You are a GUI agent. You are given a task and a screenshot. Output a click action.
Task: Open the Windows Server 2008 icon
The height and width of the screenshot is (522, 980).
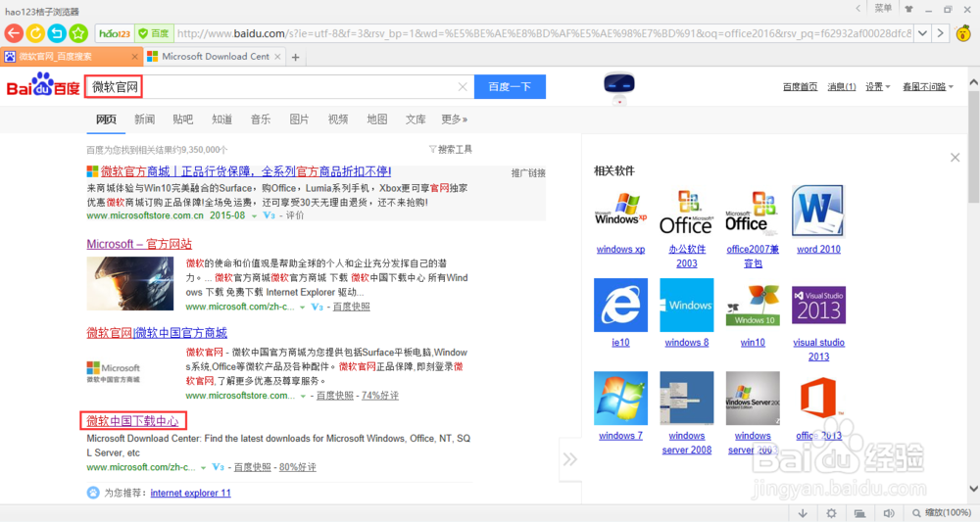686,399
